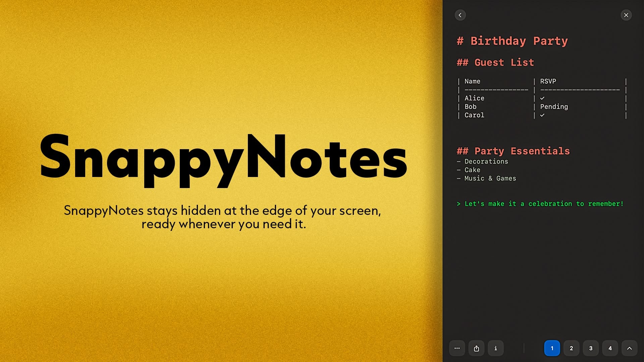Switch to note tab 2
Screen dimensions: 644x362
click(571, 348)
